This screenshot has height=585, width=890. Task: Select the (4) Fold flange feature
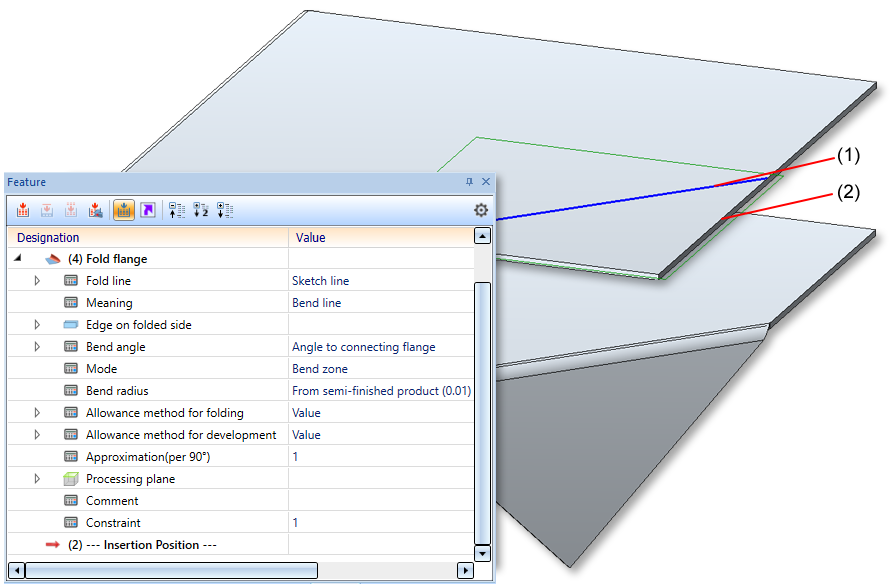click(x=107, y=259)
